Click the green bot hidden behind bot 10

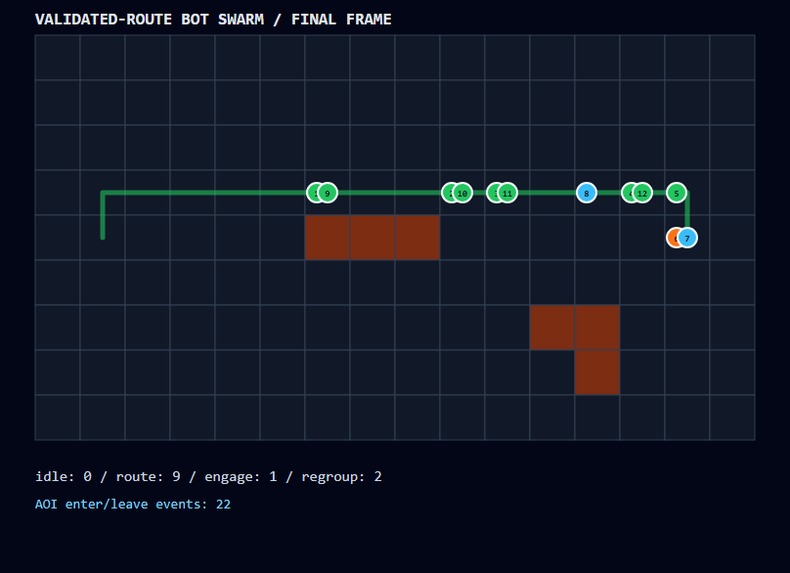446,193
